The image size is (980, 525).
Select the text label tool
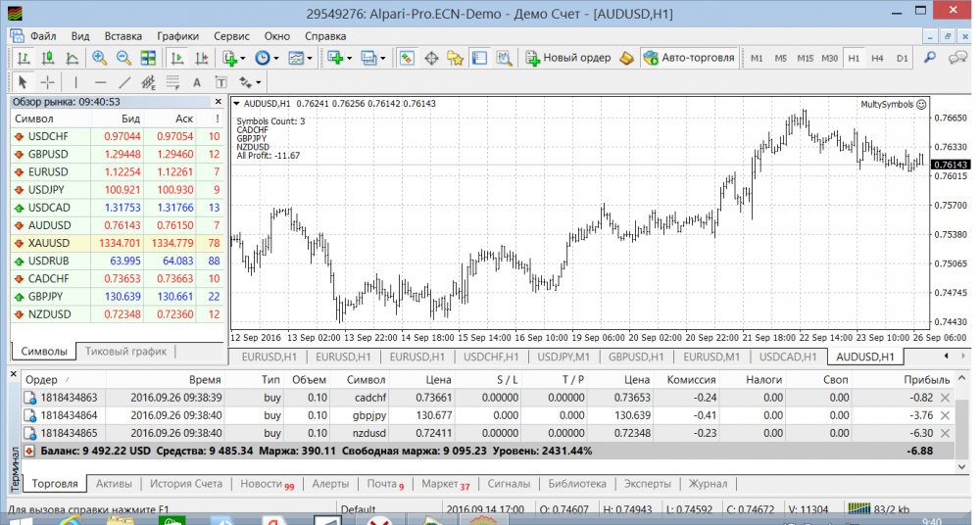(197, 82)
